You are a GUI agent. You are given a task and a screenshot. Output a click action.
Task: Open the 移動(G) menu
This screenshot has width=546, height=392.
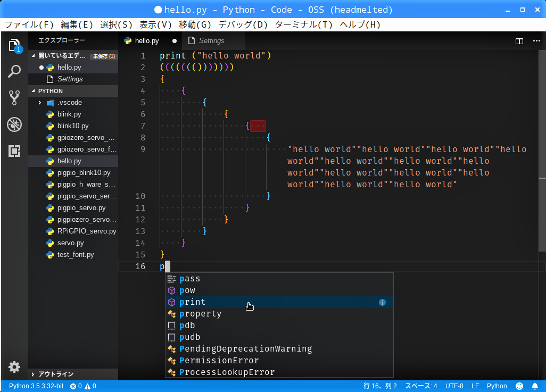pyautogui.click(x=195, y=24)
